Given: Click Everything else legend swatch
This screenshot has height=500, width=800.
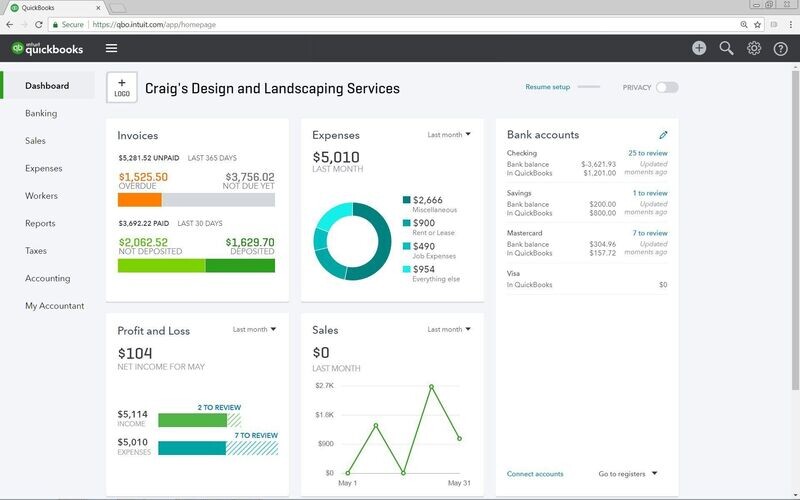Looking at the screenshot, I should (407, 269).
